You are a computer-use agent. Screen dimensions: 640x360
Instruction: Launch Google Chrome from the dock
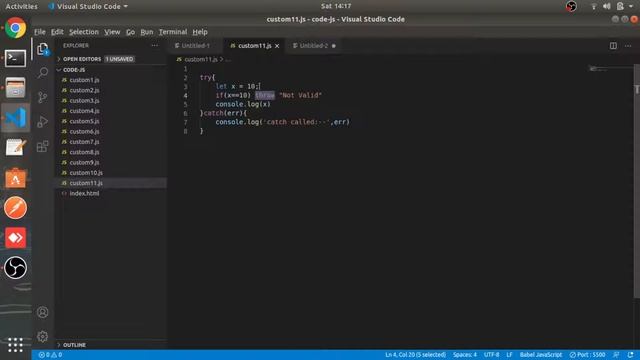tap(16, 28)
